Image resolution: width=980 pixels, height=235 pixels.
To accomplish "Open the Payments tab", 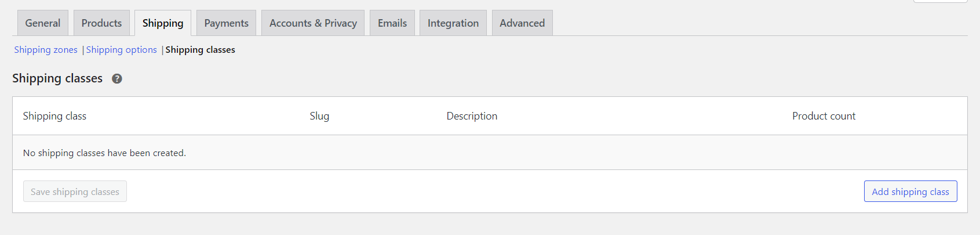I will pyautogui.click(x=227, y=23).
